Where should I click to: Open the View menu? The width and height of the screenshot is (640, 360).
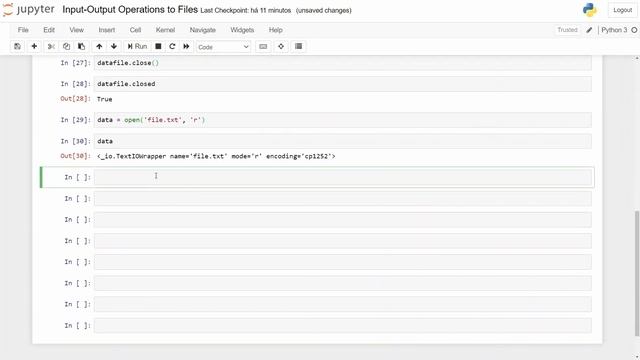(76, 30)
